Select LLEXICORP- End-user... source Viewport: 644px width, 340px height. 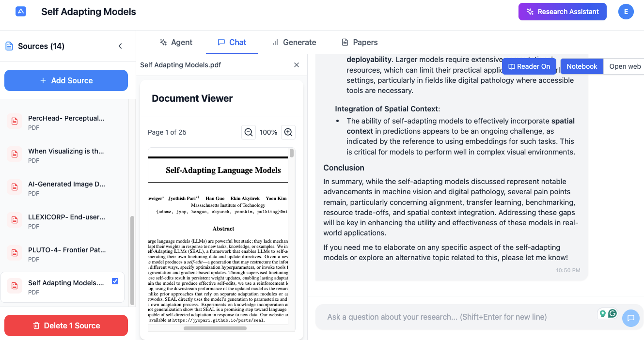pos(63,221)
